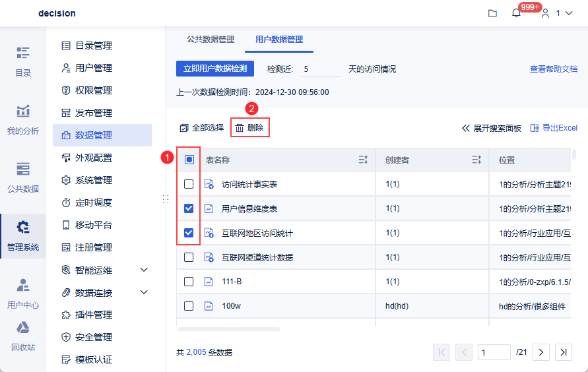This screenshot has height=372, width=588.
Task: Click the 我的分析 sidebar icon
Action: click(23, 119)
